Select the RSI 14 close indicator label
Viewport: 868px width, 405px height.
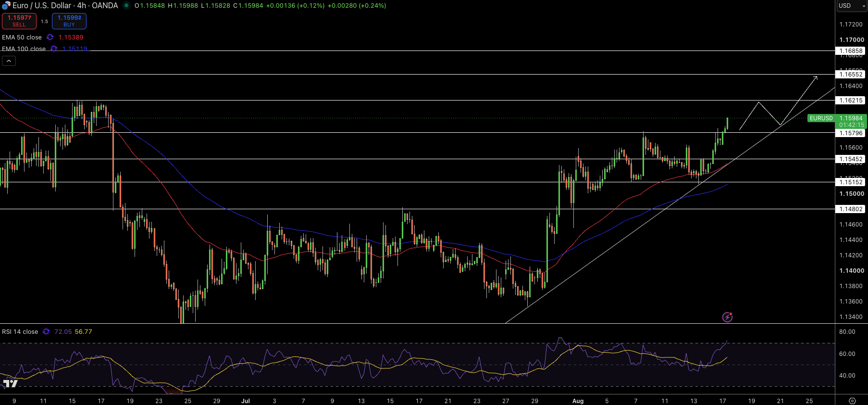click(x=20, y=332)
